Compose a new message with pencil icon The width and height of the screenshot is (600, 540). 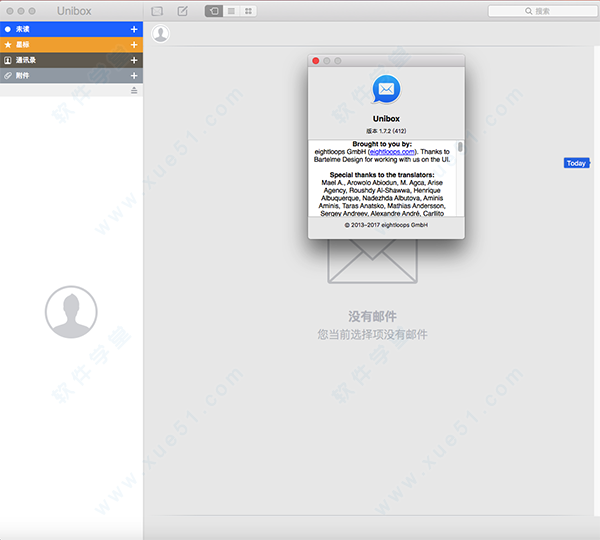coord(183,11)
